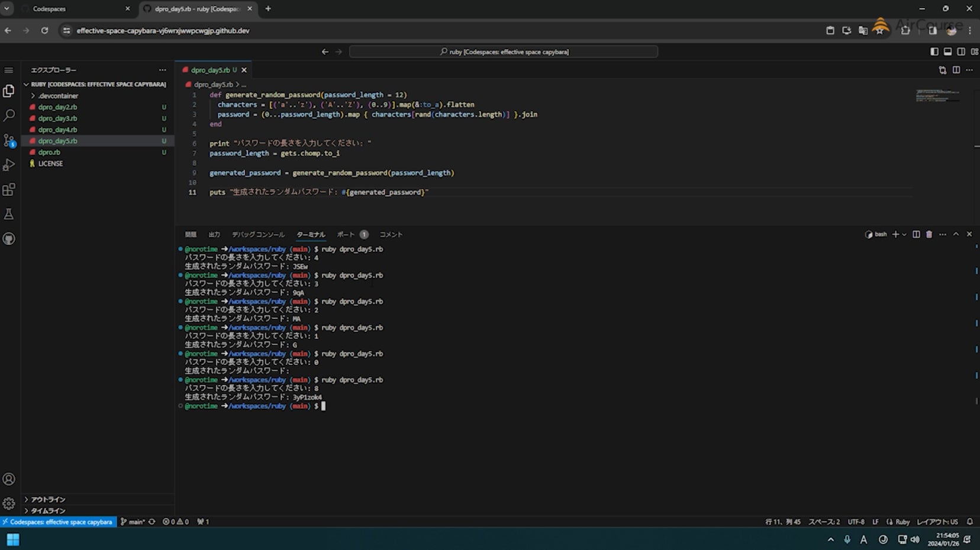Image resolution: width=980 pixels, height=550 pixels.
Task: Switch to the ポート panel tab
Action: click(346, 235)
